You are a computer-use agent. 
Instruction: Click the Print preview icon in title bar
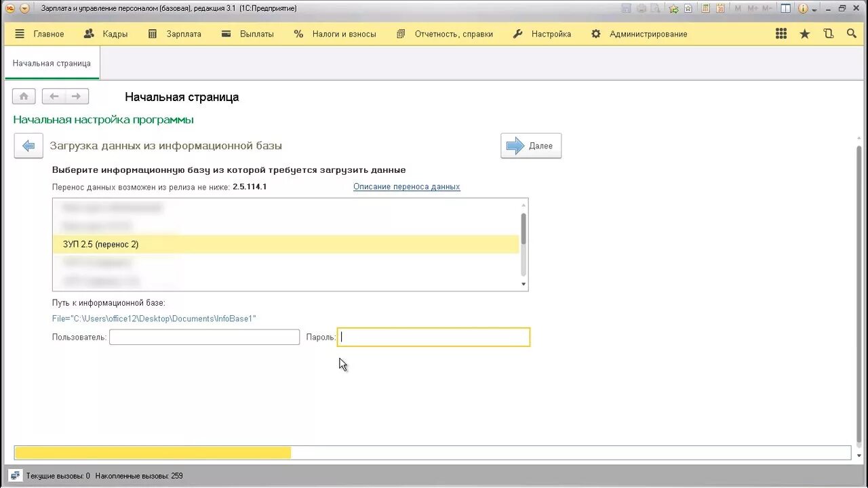(655, 9)
